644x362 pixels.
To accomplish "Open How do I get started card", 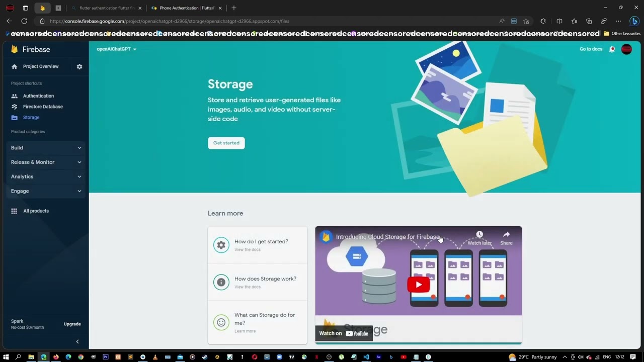I will click(x=258, y=245).
